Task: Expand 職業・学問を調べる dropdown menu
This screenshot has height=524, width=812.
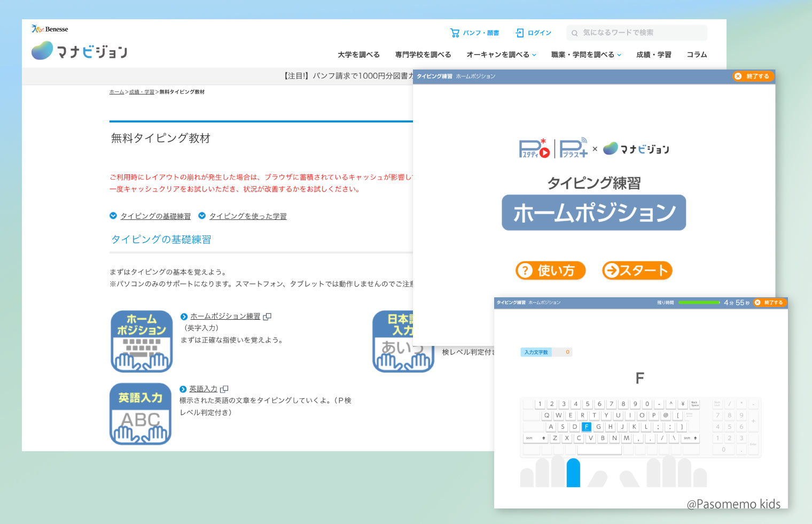Action: tap(586, 55)
